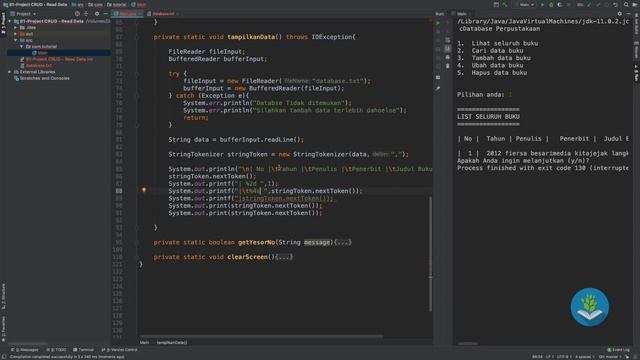Image resolution: width=640 pixels, height=360 pixels.
Task: Open Project panel settings gear
Action: (x=97, y=13)
